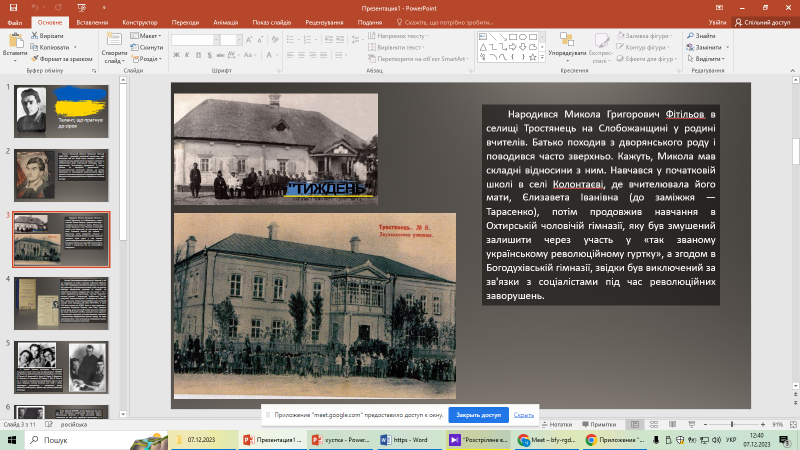Select slide 1 thumbnail with flag
This screenshot has width=800, height=450.
point(61,111)
